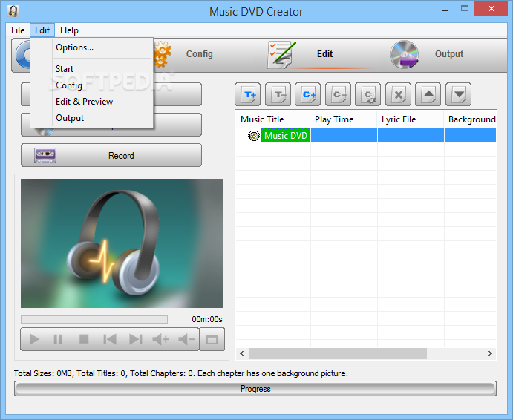Click the Config step gear icon
This screenshot has width=513, height=420.
point(163,54)
